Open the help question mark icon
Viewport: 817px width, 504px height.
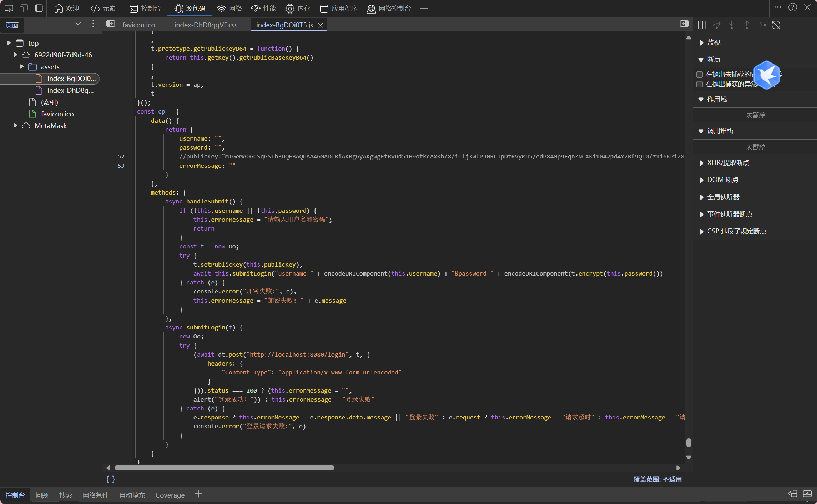(x=792, y=7)
